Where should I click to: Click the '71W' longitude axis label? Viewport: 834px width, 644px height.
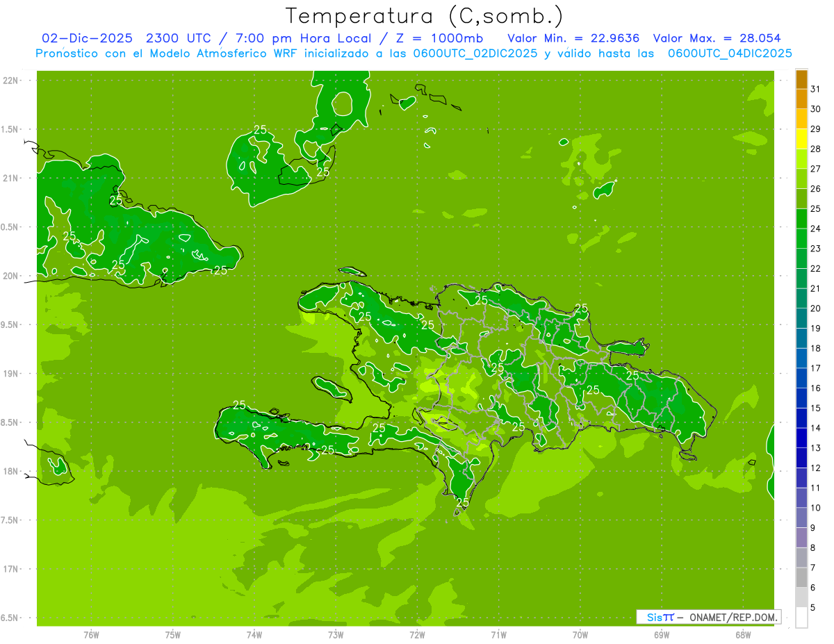tap(498, 634)
